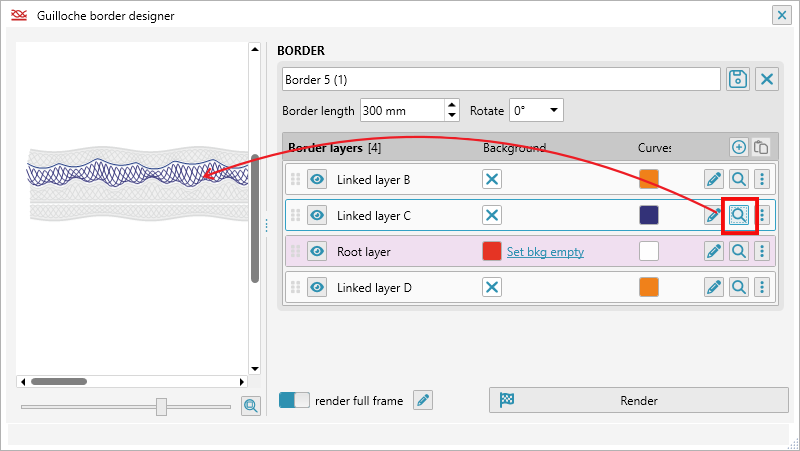Hide Linked layer B visibility
The height and width of the screenshot is (451, 800).
point(317,179)
